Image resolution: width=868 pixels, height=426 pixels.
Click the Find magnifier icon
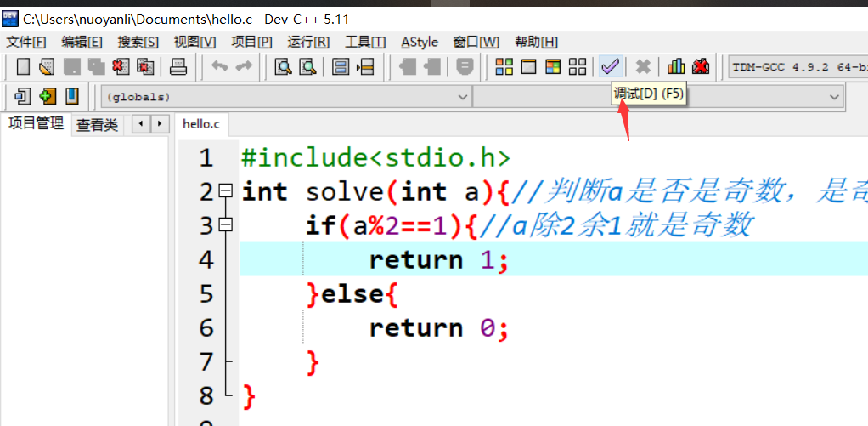point(284,67)
